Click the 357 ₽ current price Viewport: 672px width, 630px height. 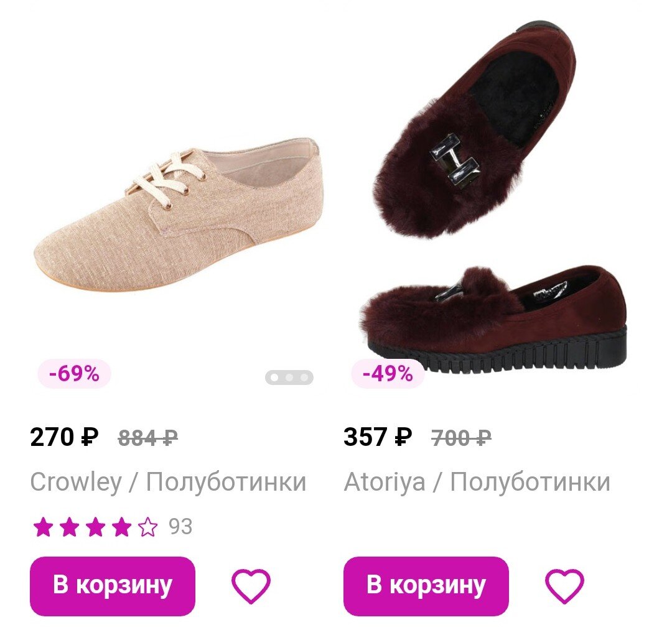pos(378,437)
